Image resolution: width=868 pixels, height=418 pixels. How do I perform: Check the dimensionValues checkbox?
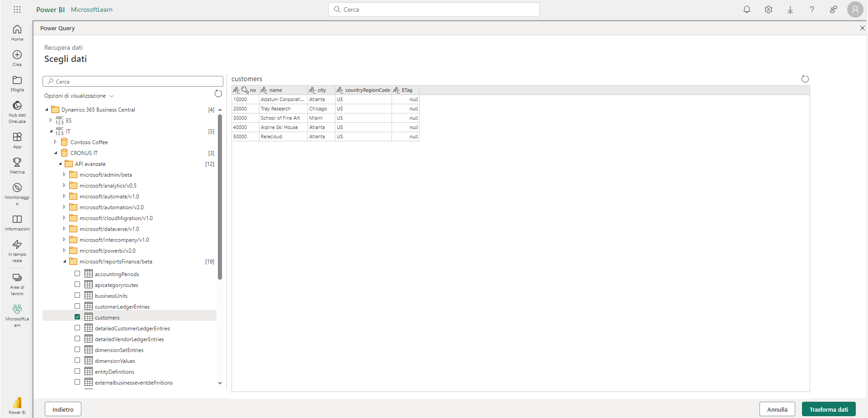pos(77,360)
